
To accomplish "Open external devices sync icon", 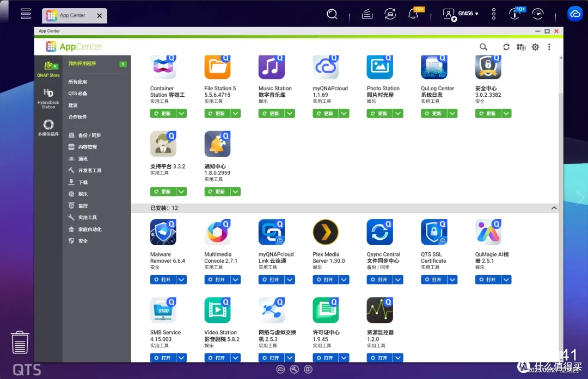I will (x=390, y=14).
